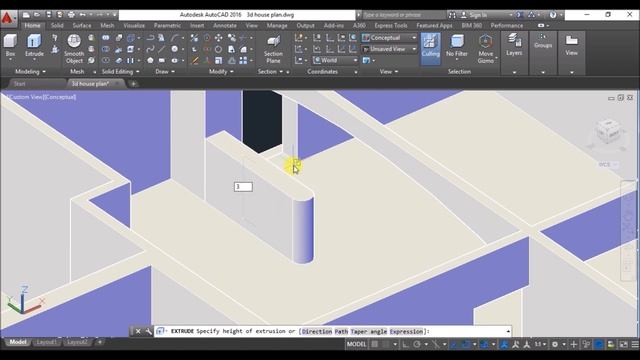Activate the Extrude tool
640x360 pixels.
34,46
